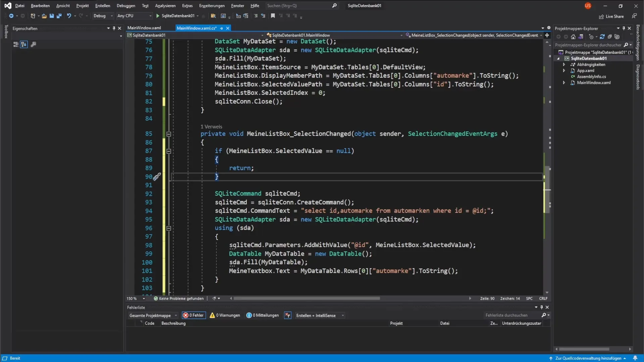
Task: Collapse the MeineListBox_SelectionChanged method at line 85
Action: pyautogui.click(x=169, y=134)
